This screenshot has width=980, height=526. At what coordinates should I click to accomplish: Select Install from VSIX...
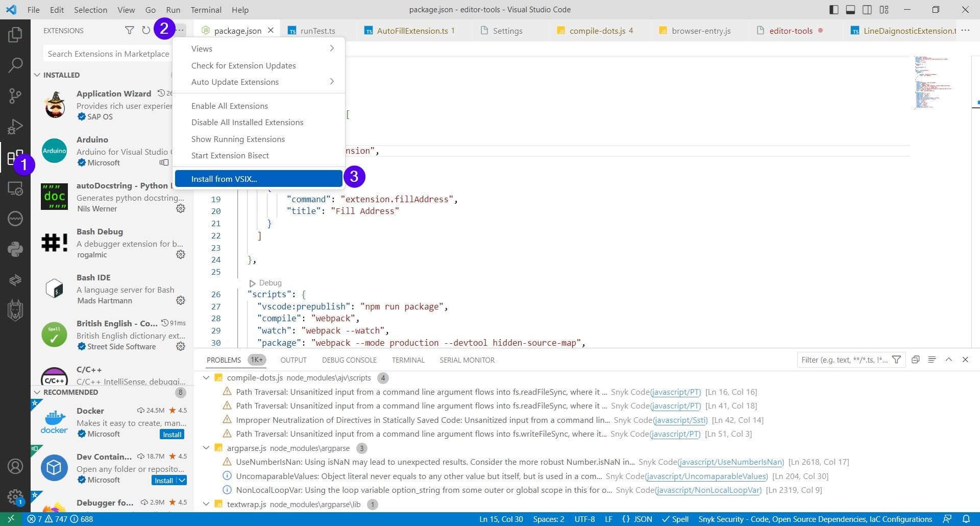click(259, 179)
